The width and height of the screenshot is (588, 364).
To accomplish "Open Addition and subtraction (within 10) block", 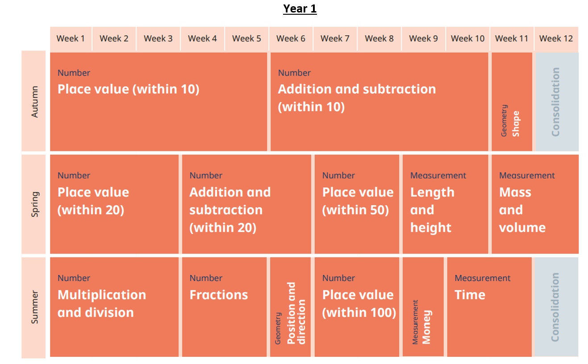I will coord(379,102).
